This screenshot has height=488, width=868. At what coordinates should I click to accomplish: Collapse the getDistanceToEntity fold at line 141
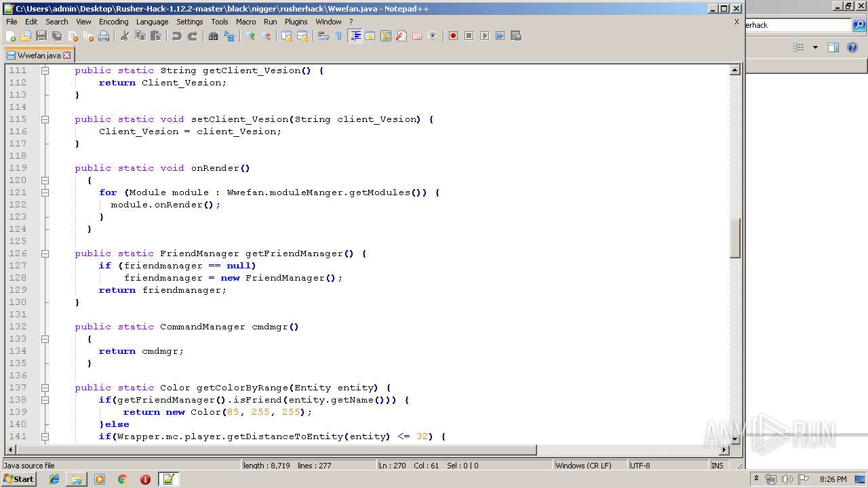(x=45, y=436)
